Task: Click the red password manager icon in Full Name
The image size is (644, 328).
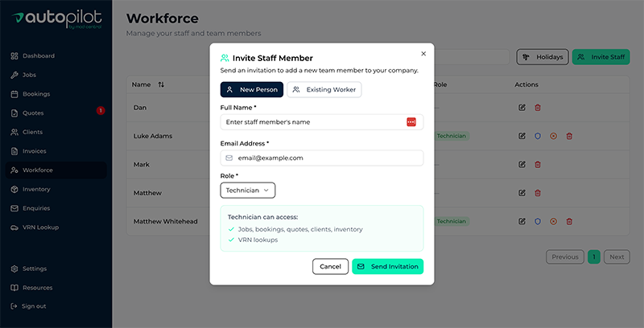Action: point(411,121)
